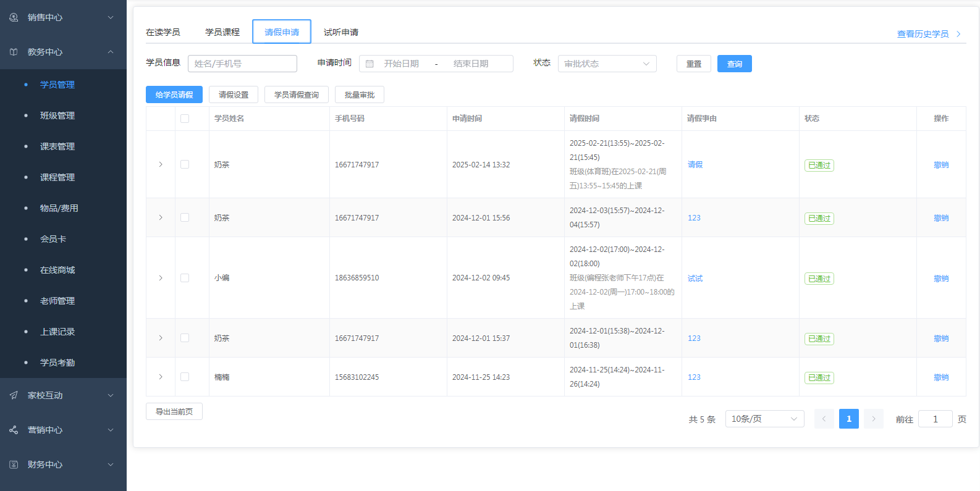Screen dimensions: 980x491
Task: Click the 教务中心 book icon
Action: 14,52
